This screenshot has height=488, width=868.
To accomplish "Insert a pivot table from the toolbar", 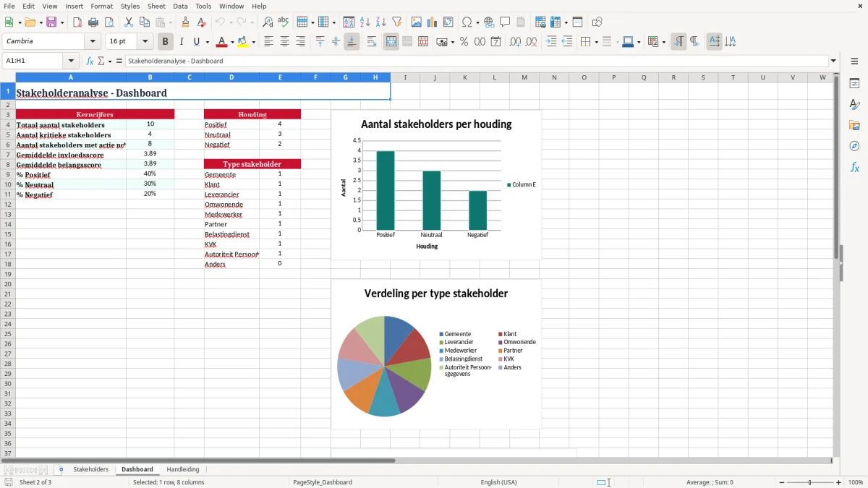I will tap(448, 22).
